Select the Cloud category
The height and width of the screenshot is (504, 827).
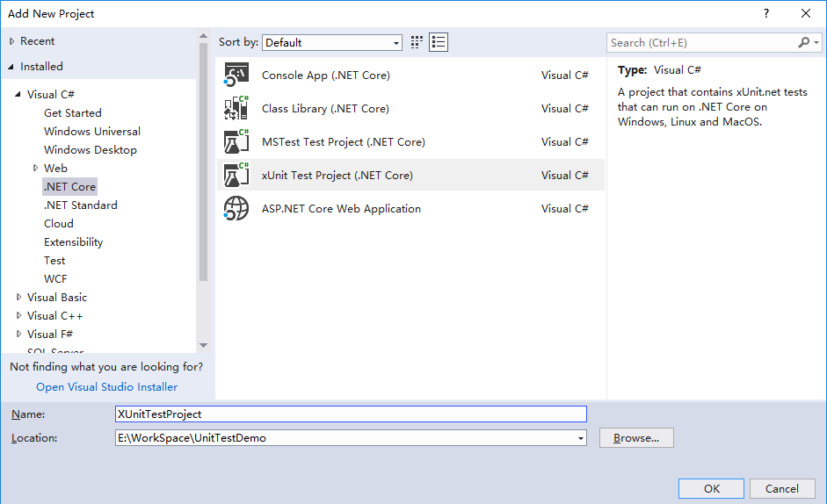(59, 224)
